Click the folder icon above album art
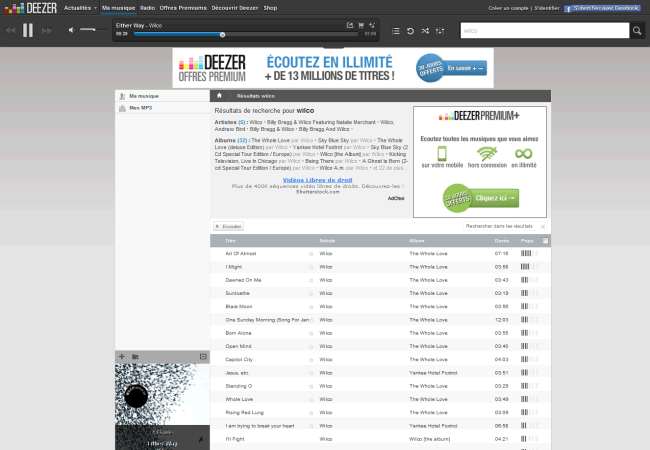650x450 pixels. (x=135, y=356)
